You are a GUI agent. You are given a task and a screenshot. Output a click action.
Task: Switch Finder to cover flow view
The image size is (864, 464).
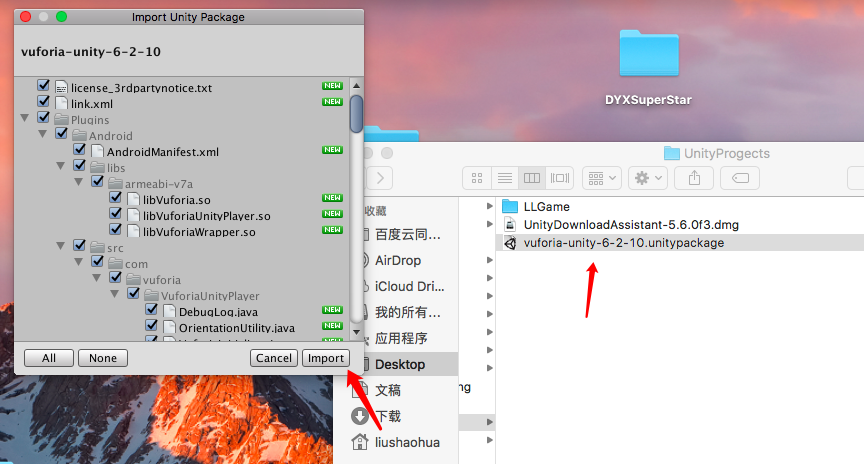(560, 178)
